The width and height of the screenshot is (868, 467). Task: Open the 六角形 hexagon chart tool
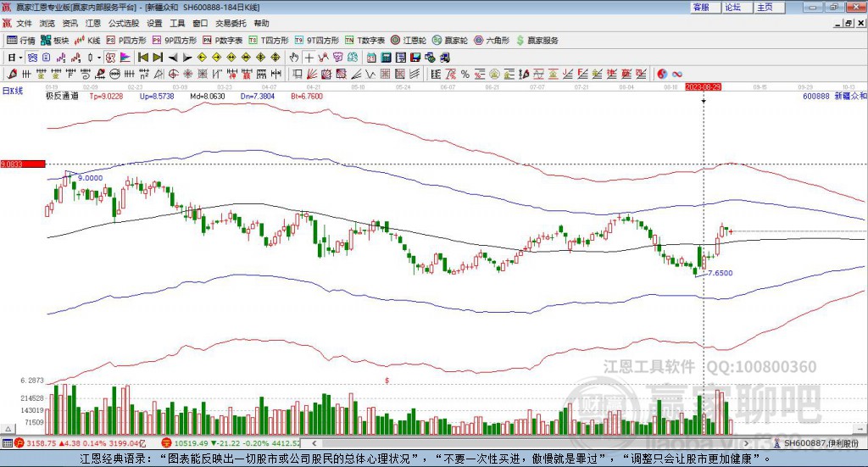pos(492,40)
